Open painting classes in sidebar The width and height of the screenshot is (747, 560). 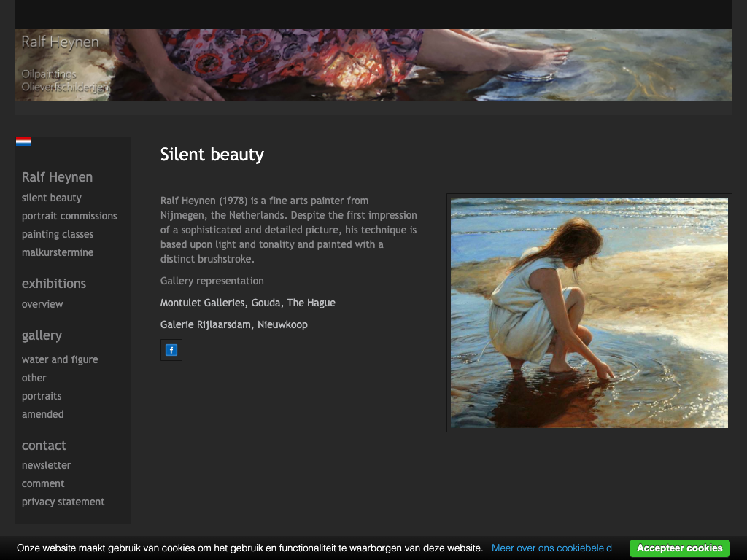58,234
